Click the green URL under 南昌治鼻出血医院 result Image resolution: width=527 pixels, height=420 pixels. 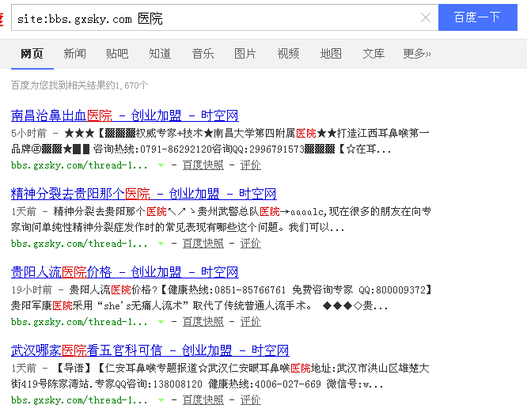pyautogui.click(x=79, y=165)
